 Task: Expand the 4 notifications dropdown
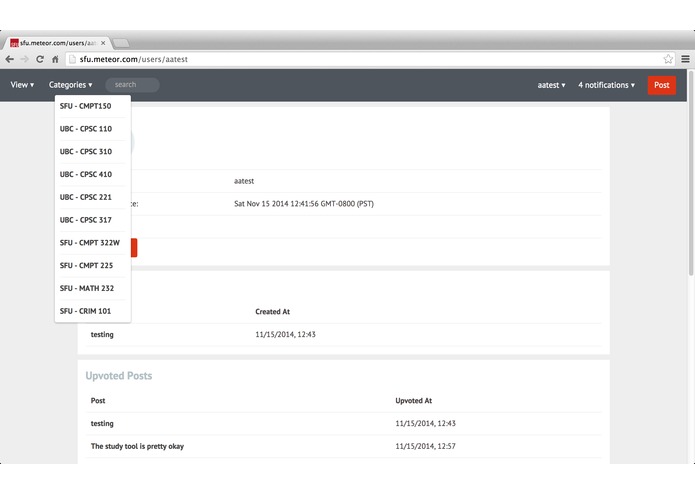pos(606,85)
